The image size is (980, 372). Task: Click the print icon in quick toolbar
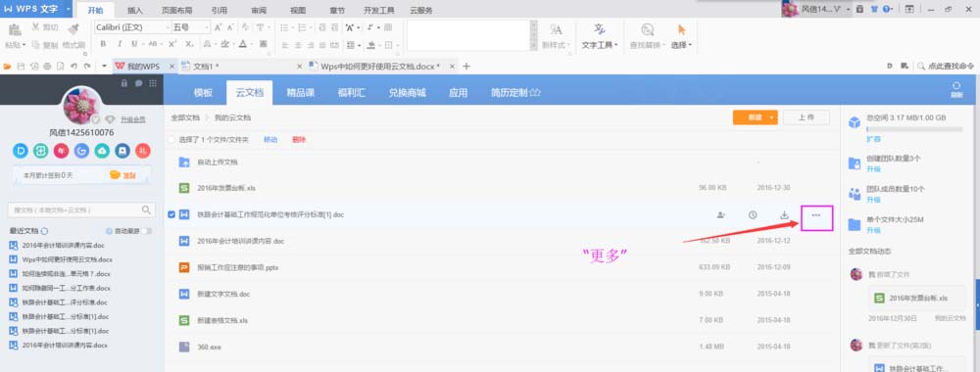tap(47, 67)
